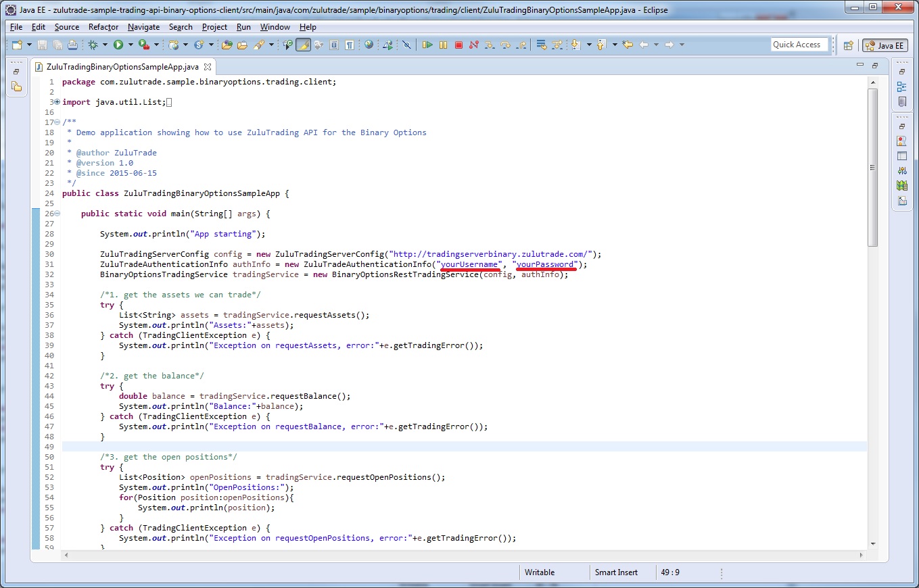Click the green Resume debug icon

(427, 45)
